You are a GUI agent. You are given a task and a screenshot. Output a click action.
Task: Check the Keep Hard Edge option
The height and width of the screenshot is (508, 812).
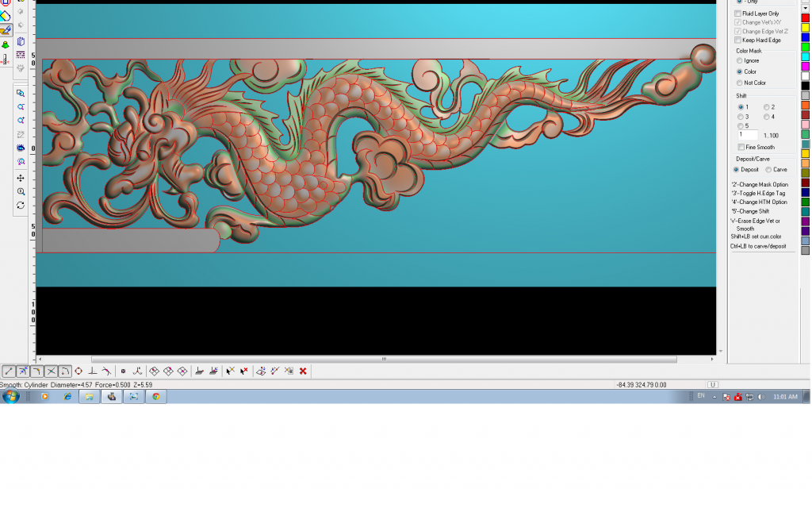coord(738,40)
